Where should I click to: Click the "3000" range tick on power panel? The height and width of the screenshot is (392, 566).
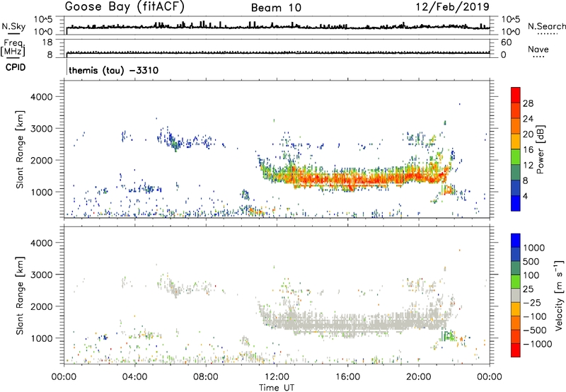(x=42, y=129)
